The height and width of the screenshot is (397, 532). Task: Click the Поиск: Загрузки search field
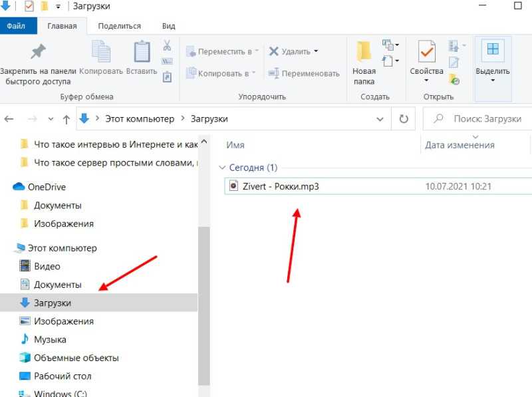tap(477, 119)
